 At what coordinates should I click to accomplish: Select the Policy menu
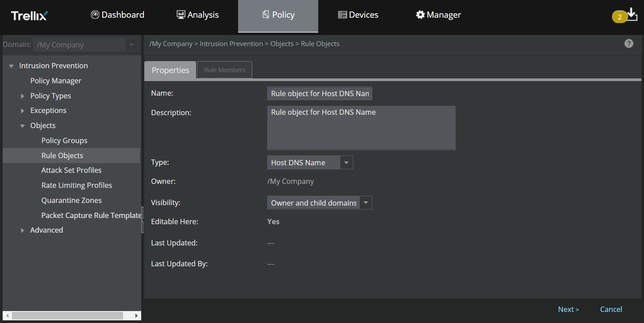[278, 16]
